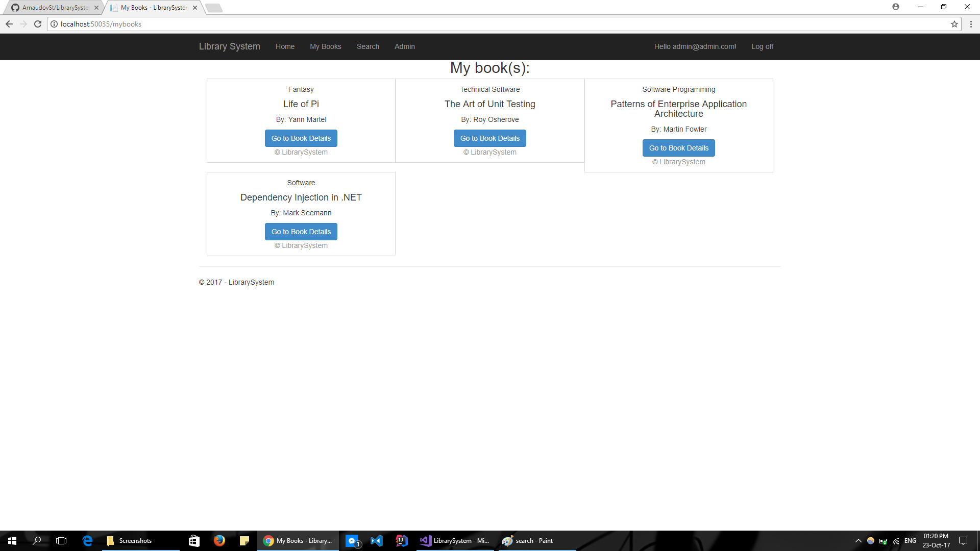980x551 pixels.
Task: Go to Book Details for Life of Pi
Action: (x=301, y=138)
